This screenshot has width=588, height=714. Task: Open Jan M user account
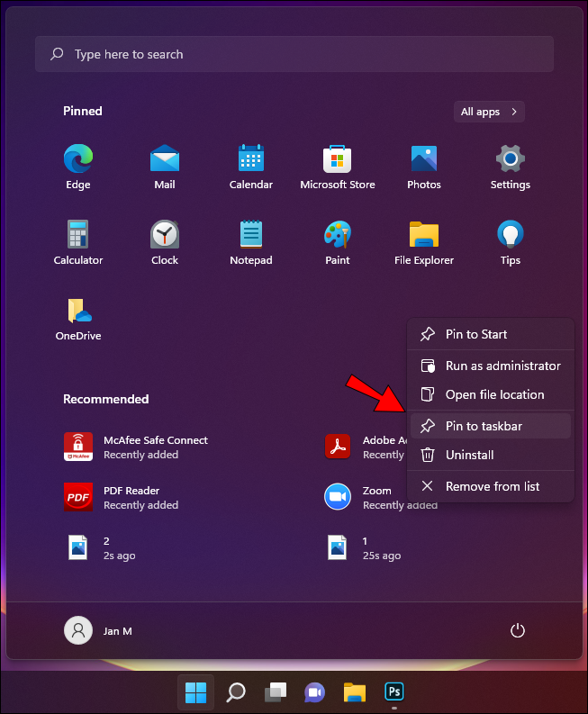[98, 630]
